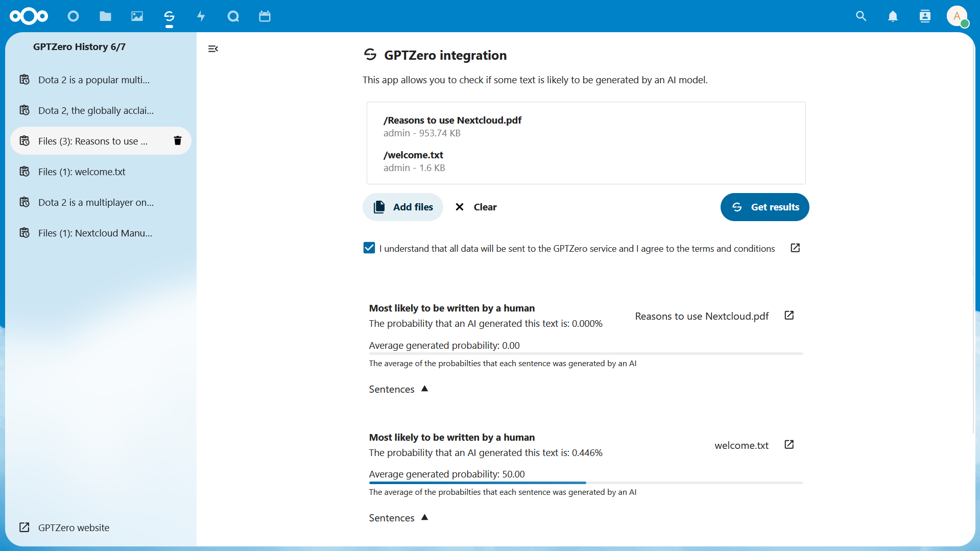Open the Nextcloud logo home link
This screenshot has width=980, height=551.
coord(29,16)
